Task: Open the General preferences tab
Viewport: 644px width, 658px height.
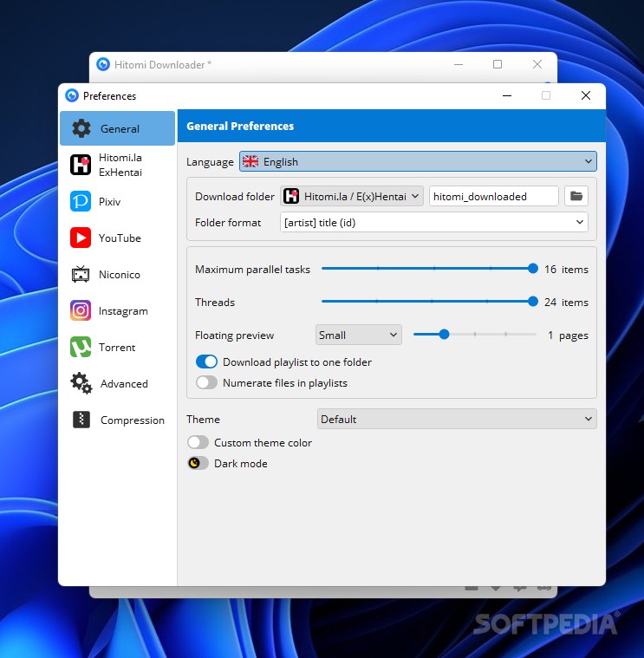Action: (x=118, y=128)
